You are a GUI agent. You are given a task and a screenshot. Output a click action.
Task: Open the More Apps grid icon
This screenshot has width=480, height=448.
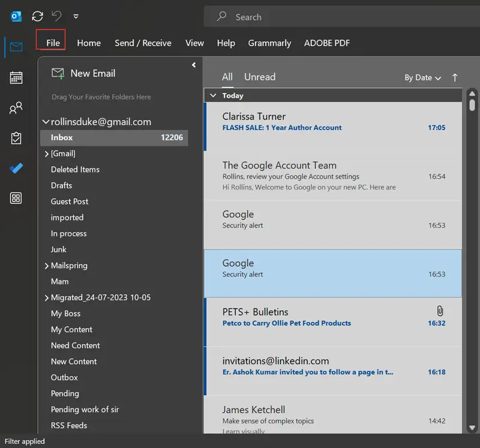[16, 199]
